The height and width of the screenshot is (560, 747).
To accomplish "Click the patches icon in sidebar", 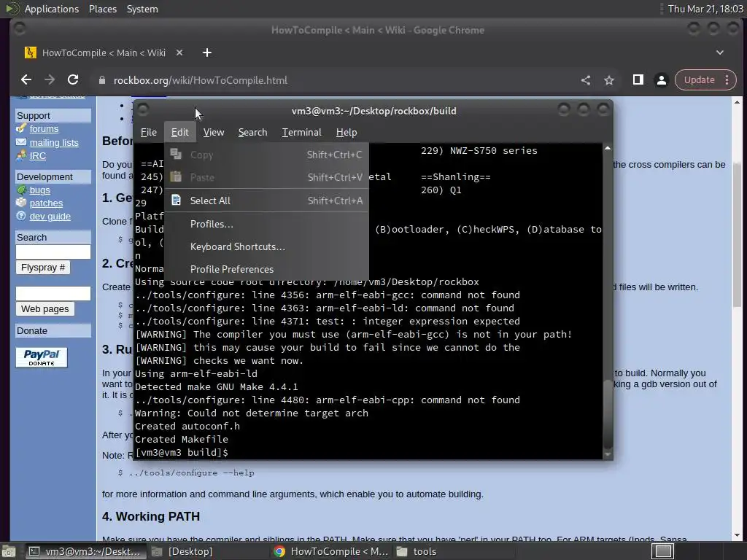I will (x=21, y=203).
